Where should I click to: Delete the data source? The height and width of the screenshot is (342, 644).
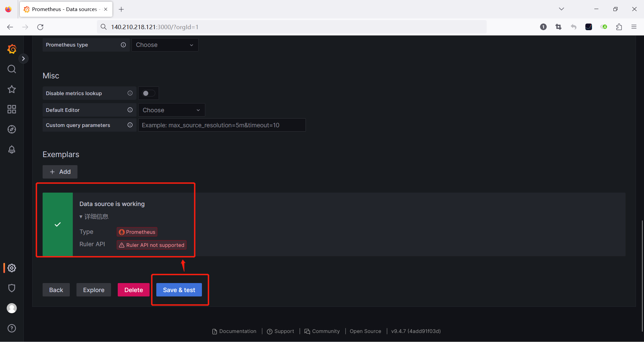133,290
